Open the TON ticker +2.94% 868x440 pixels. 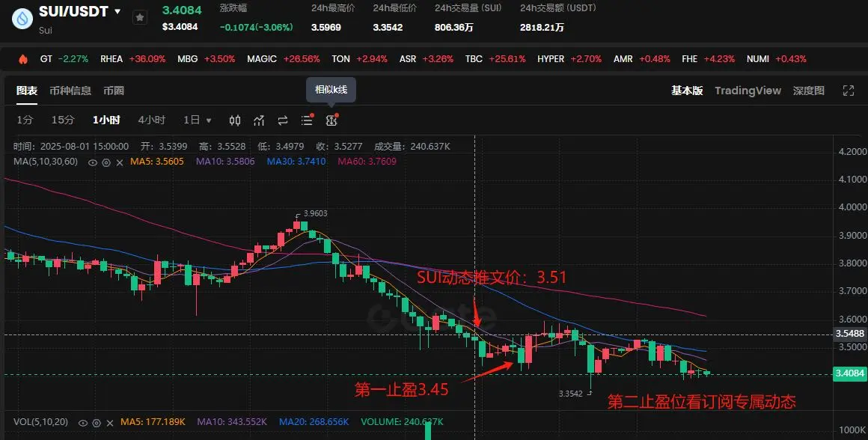point(359,58)
